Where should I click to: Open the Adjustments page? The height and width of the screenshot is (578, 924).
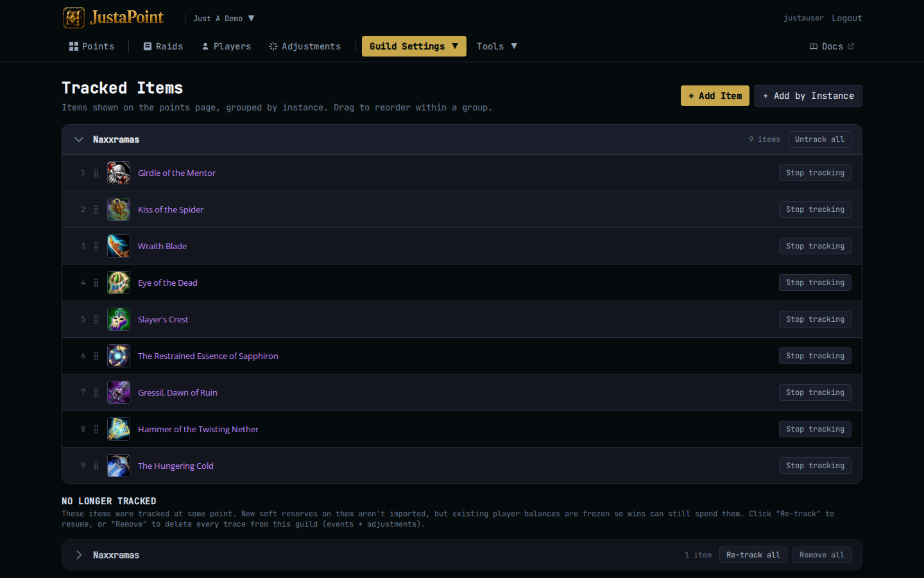[305, 46]
